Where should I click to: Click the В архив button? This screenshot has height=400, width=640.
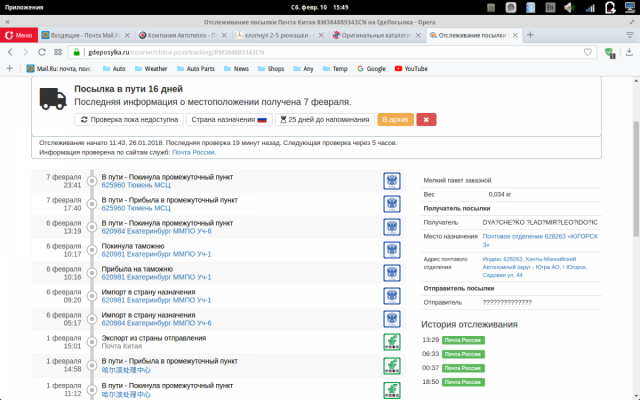(395, 120)
